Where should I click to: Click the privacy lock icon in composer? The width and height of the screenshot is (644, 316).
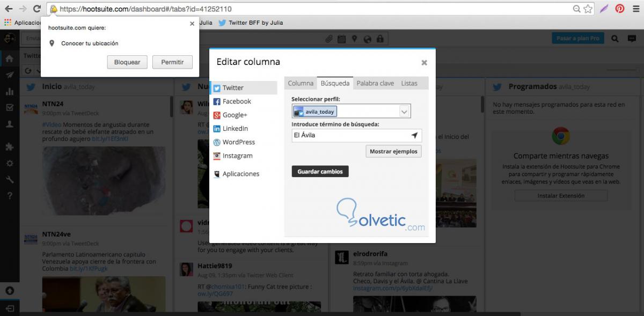pos(380,39)
